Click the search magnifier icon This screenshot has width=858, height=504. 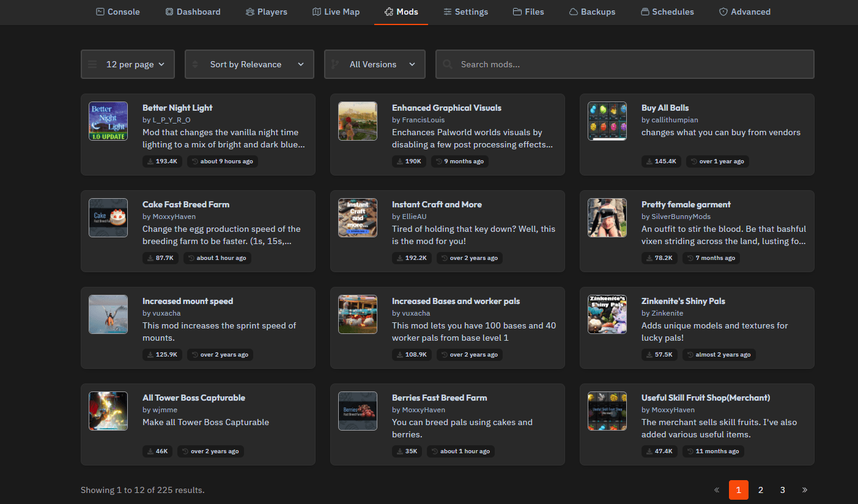pyautogui.click(x=448, y=64)
